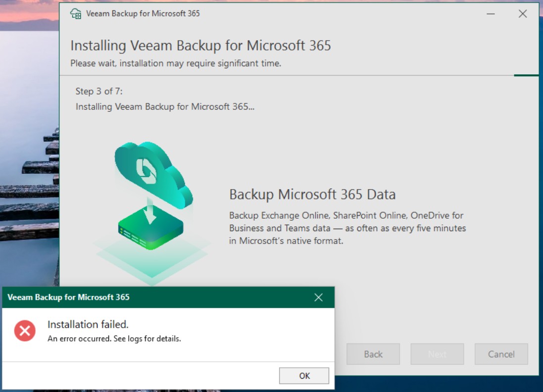Click the Back button in the installer
Screen dimensions: 543x392
pos(373,354)
